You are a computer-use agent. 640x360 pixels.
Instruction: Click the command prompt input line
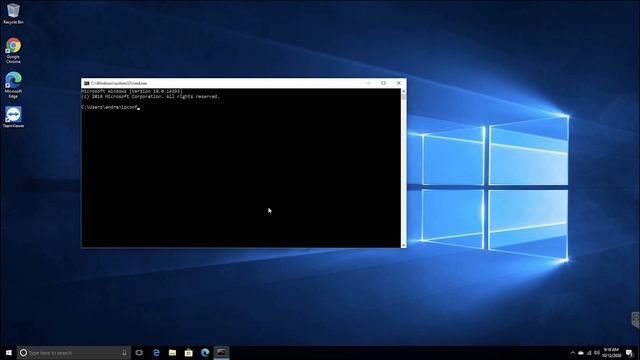(x=111, y=107)
